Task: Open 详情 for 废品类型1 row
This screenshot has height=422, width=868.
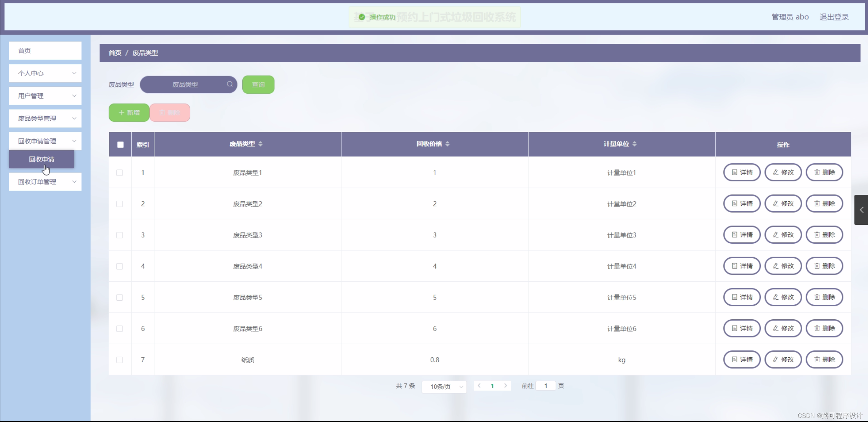Action: 742,173
